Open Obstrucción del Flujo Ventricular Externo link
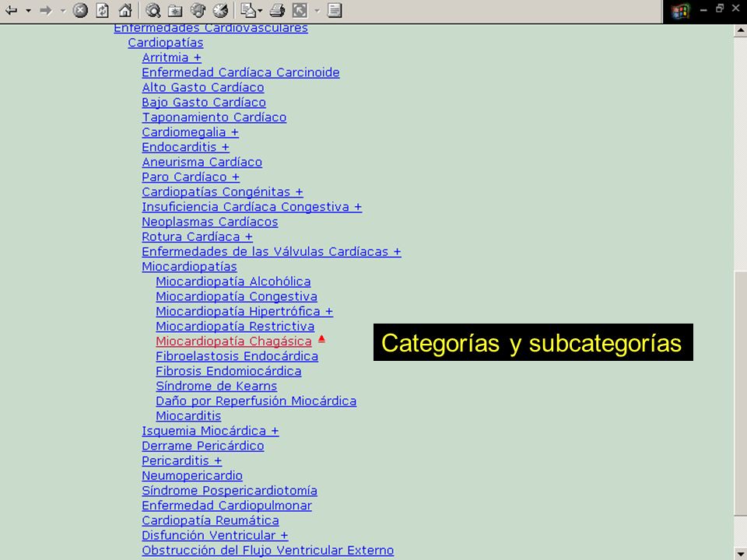The width and height of the screenshot is (747, 560). [x=268, y=550]
